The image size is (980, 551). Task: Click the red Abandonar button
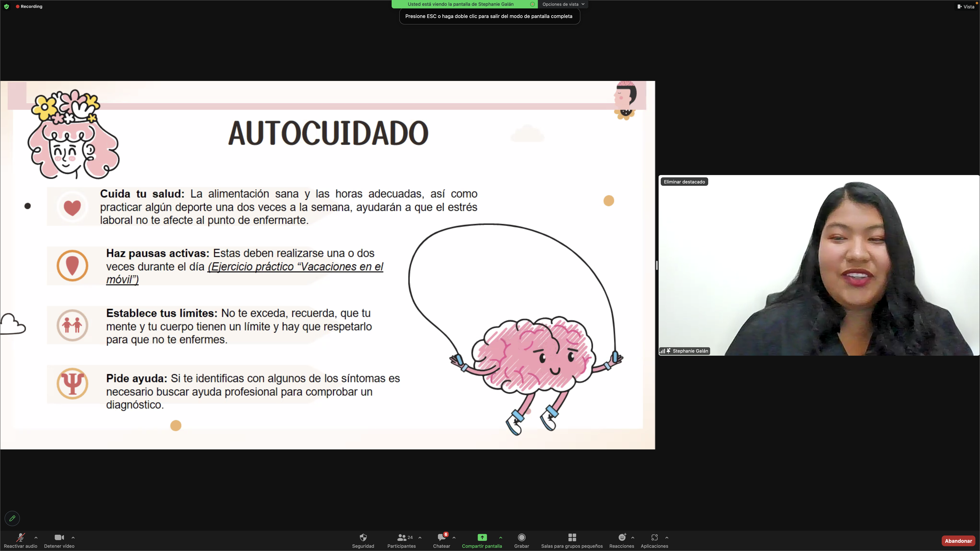(958, 541)
